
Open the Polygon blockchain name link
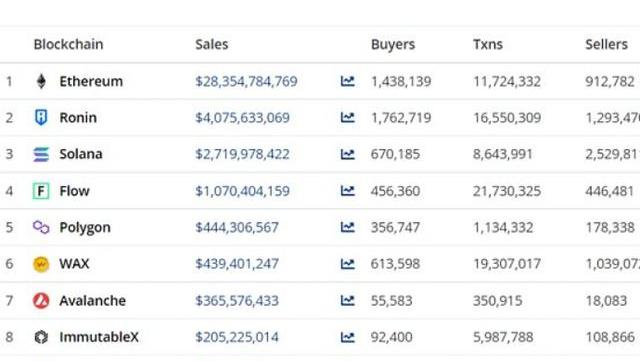tap(85, 227)
